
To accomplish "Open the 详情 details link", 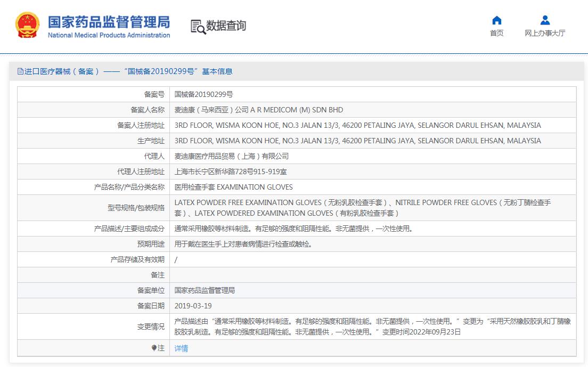I will [181, 348].
